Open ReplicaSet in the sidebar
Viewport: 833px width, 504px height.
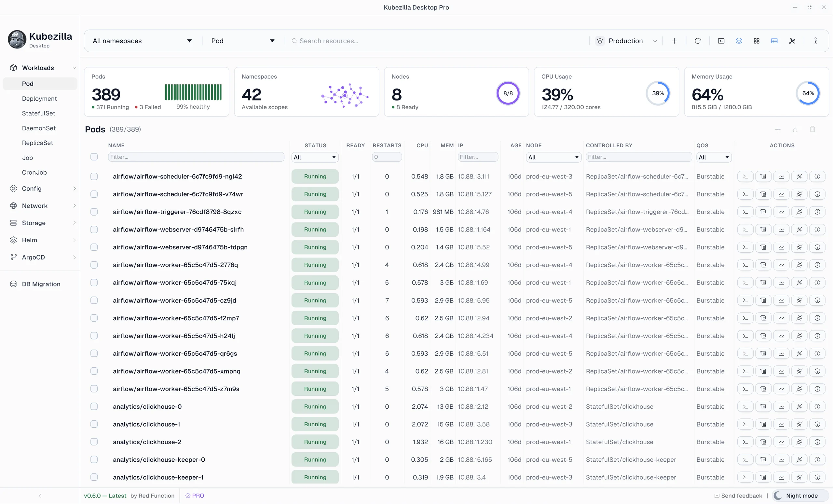[37, 143]
